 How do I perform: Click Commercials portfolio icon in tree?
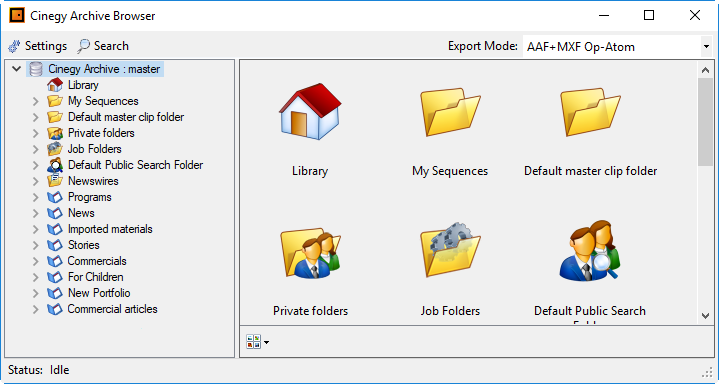click(x=55, y=261)
